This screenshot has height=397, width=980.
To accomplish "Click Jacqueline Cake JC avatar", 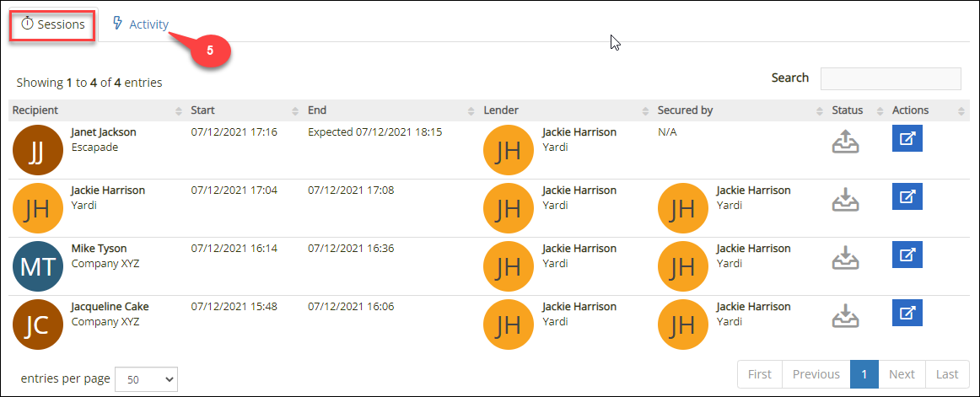I will point(38,325).
